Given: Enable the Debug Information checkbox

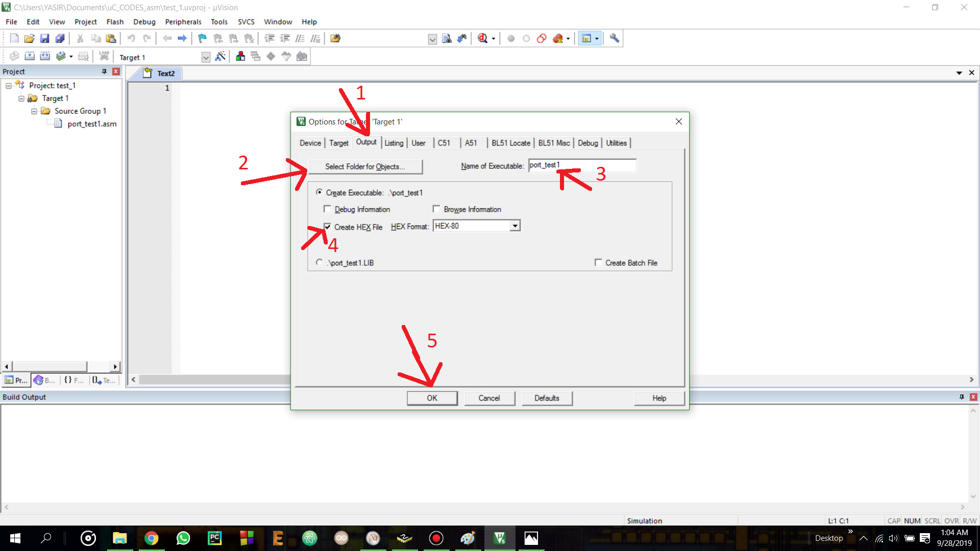Looking at the screenshot, I should 328,209.
